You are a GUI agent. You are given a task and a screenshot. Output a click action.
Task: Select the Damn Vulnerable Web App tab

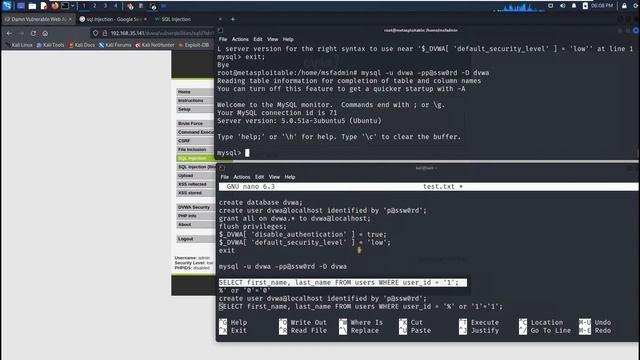click(39, 19)
